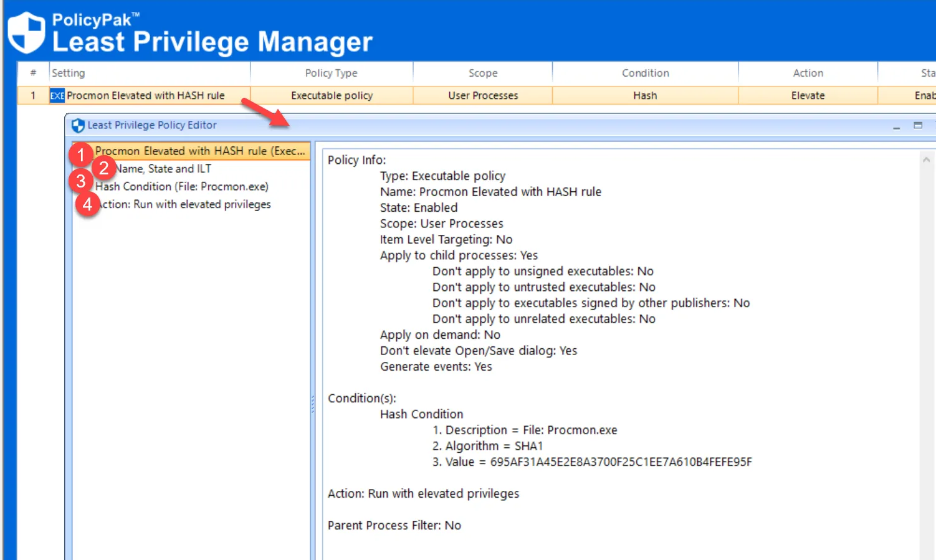Click the shield icon in the Policy Editor titlebar
936x560 pixels.
coord(79,125)
